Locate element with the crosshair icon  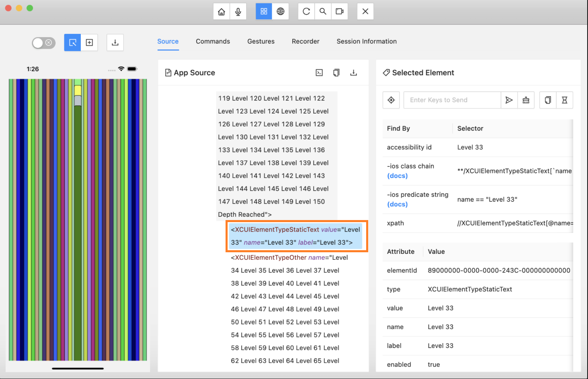pyautogui.click(x=391, y=100)
